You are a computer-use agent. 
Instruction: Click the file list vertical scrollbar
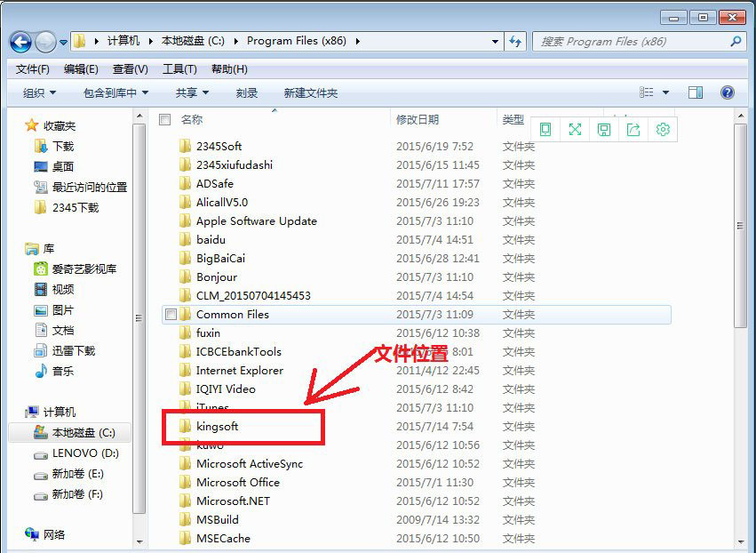coord(741,226)
